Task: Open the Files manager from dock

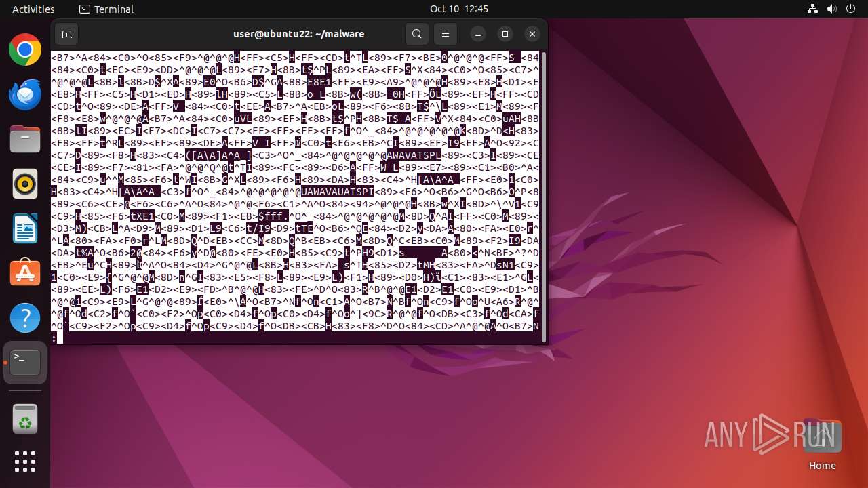Action: pos(25,139)
